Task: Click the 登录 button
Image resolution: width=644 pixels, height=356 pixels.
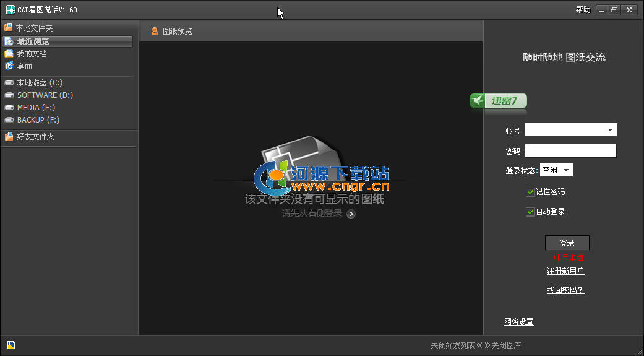Action: [567, 243]
